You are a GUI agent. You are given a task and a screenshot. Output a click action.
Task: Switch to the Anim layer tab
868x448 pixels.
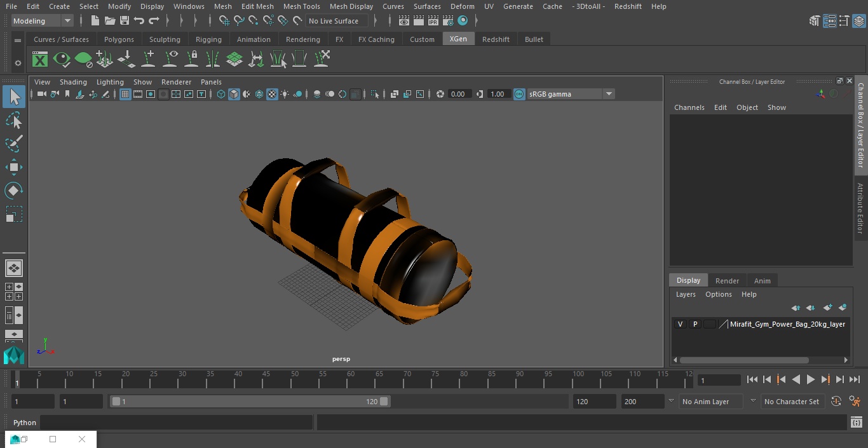click(762, 281)
